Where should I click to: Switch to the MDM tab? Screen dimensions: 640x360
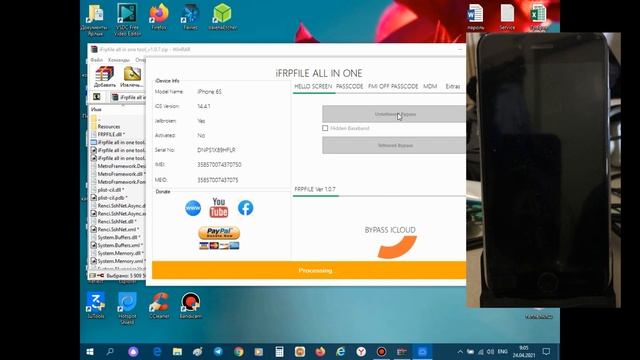pyautogui.click(x=430, y=87)
